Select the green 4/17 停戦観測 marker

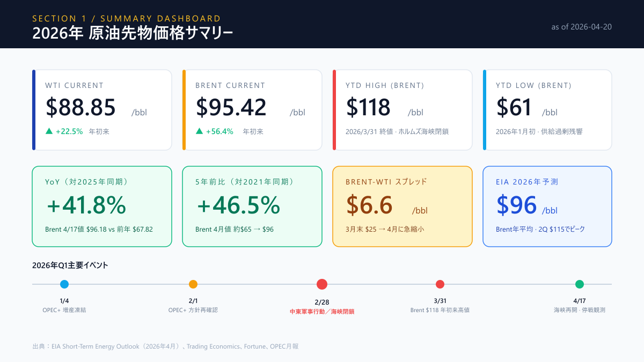tap(580, 284)
